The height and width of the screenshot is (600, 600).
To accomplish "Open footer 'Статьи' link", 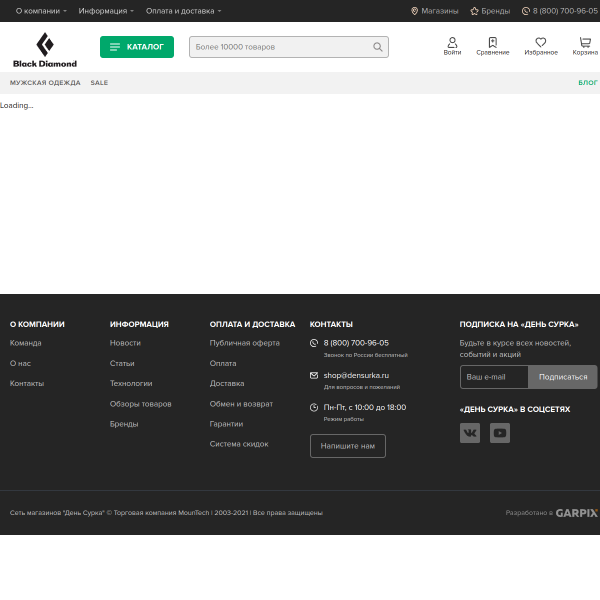I will click(122, 363).
